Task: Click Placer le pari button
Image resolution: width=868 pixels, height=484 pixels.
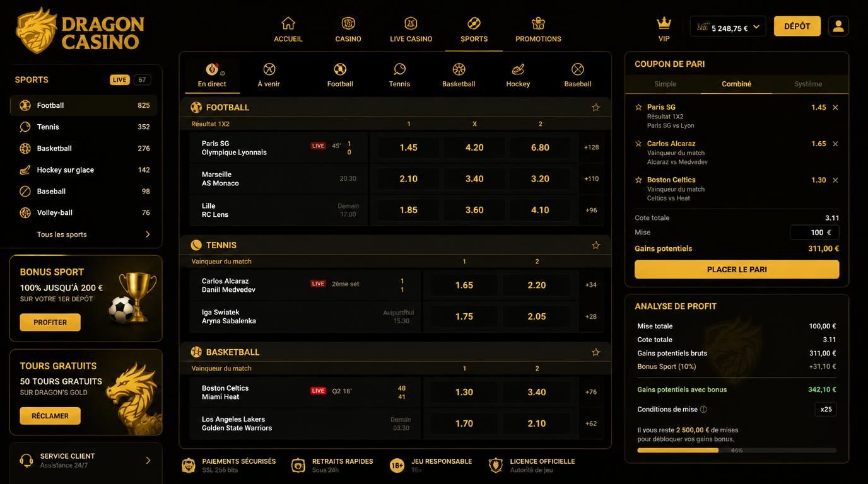Action: [x=737, y=270]
